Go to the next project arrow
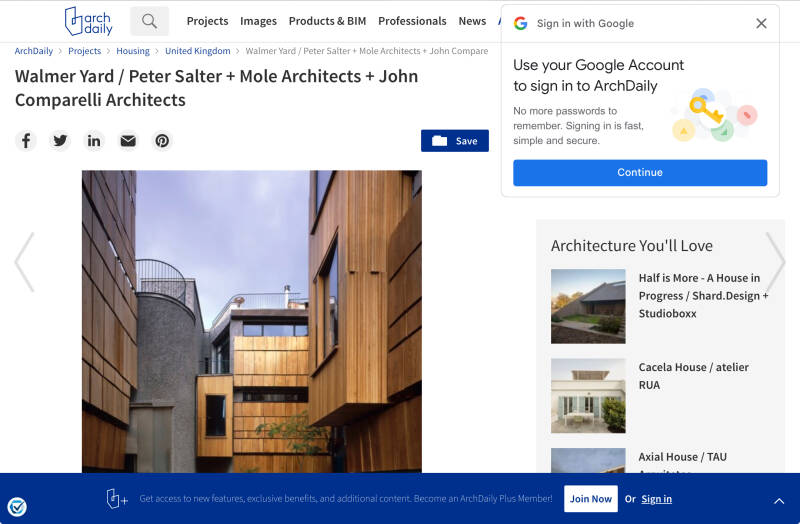Screen dimensions: 800x524 point(776,262)
